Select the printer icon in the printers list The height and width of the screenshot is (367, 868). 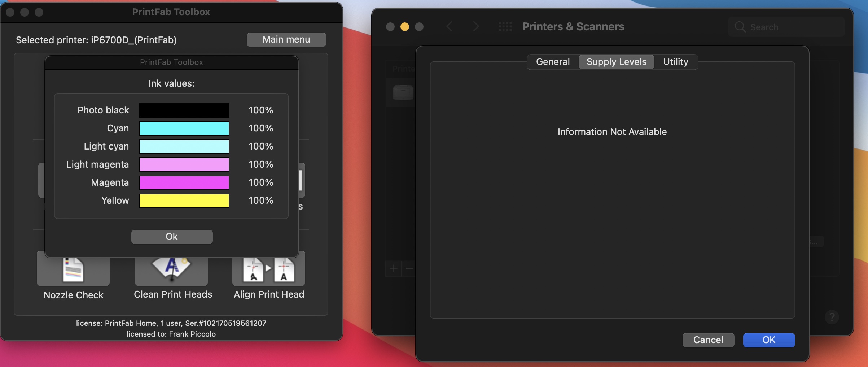pos(403,92)
